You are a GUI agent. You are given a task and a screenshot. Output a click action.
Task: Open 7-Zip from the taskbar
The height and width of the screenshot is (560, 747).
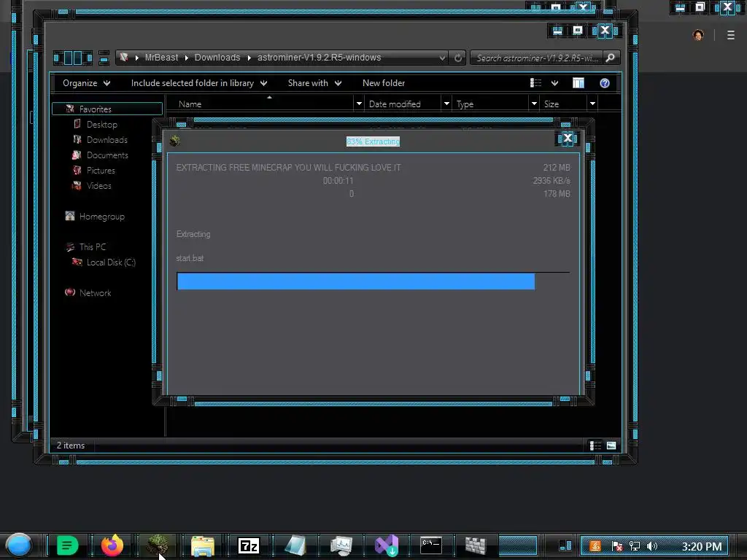coord(249,545)
